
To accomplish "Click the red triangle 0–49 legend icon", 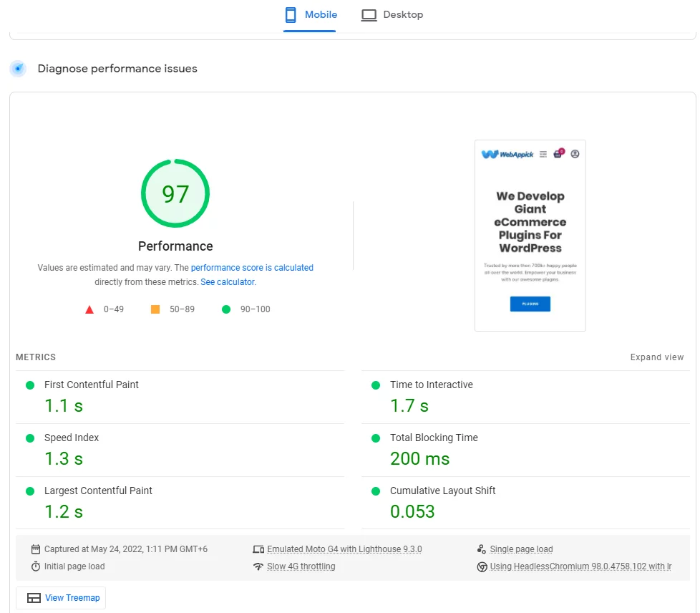I will pos(89,309).
